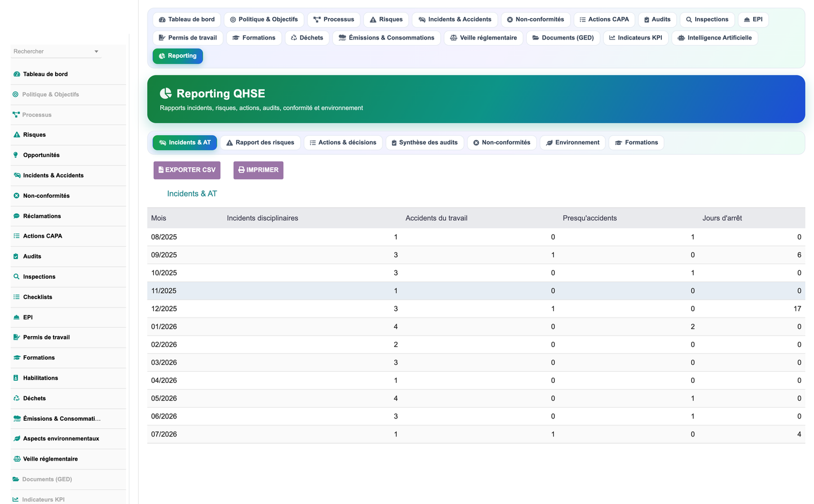
Task: Click the printer icon on Imprimer button
Action: pyautogui.click(x=242, y=170)
